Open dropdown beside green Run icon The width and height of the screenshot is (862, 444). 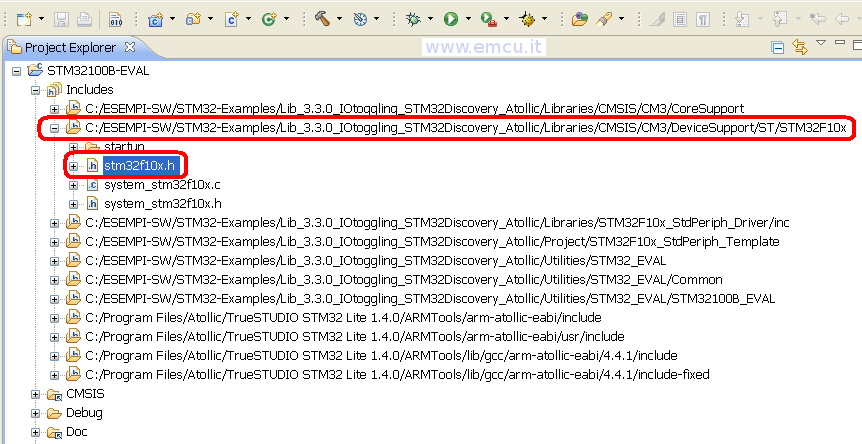[x=468, y=19]
